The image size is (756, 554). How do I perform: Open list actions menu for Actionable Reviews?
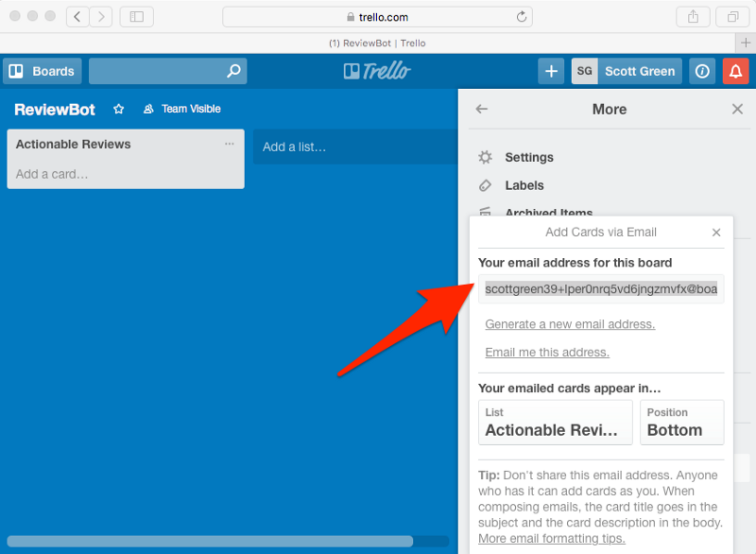point(230,144)
